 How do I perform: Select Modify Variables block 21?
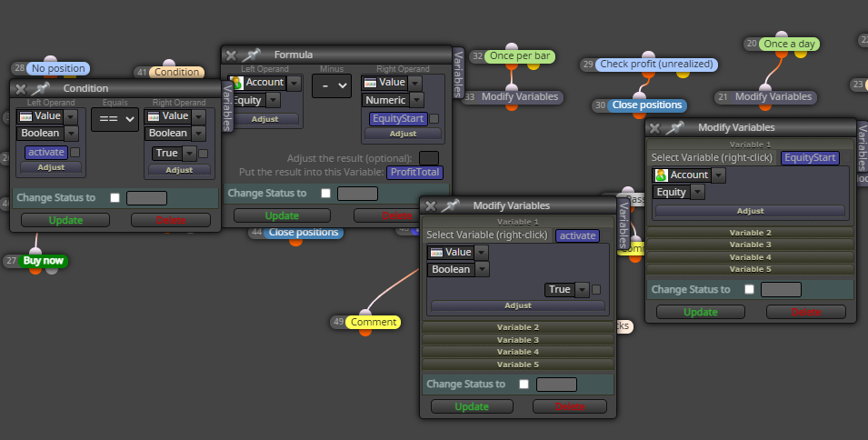[x=773, y=97]
